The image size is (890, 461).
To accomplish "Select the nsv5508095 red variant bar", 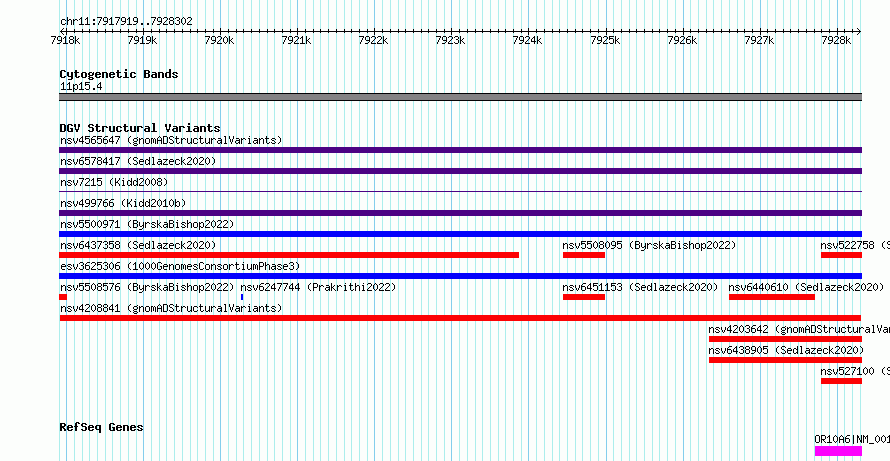I will pyautogui.click(x=584, y=255).
